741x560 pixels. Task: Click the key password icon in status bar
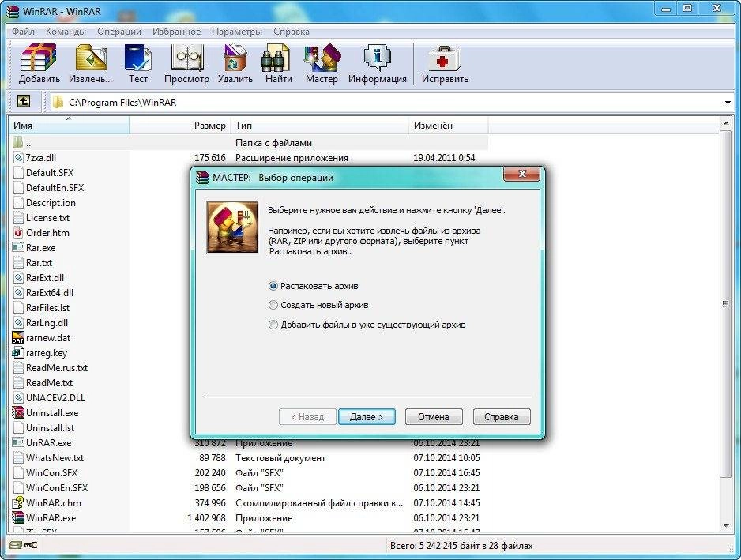pos(31,545)
